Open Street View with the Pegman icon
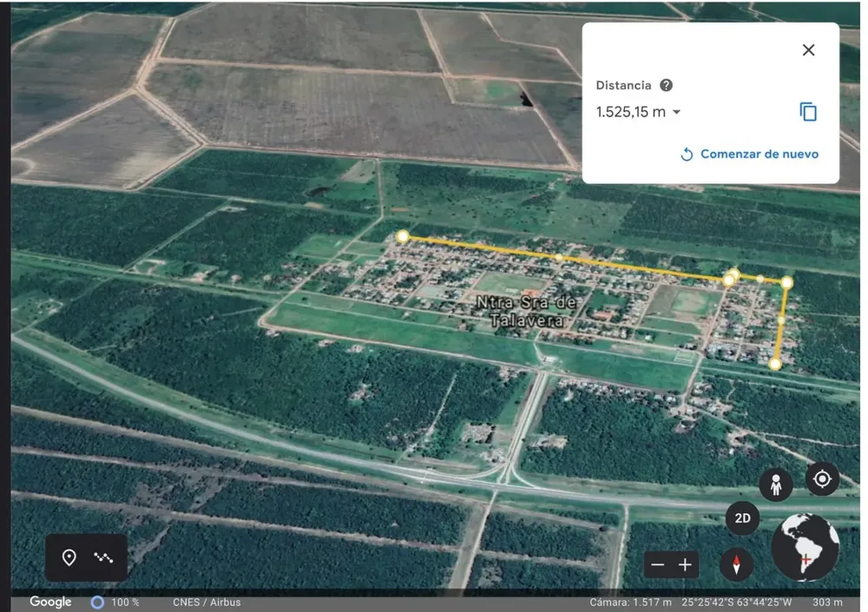The height and width of the screenshot is (612, 868). click(775, 484)
